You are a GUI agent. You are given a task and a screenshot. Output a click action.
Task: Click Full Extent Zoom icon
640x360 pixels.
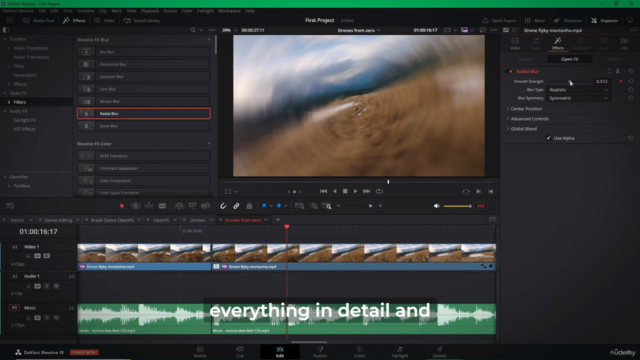point(299,206)
